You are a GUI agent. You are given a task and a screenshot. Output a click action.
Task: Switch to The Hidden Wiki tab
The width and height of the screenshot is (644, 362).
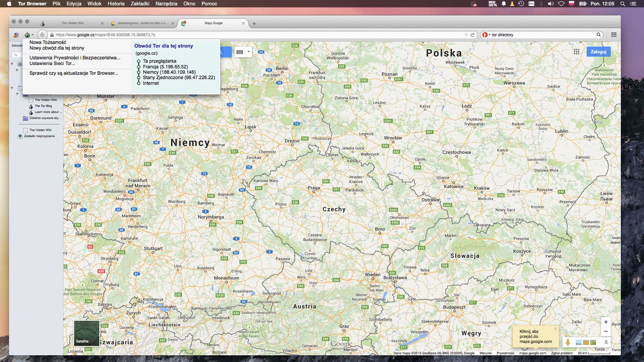(x=73, y=23)
